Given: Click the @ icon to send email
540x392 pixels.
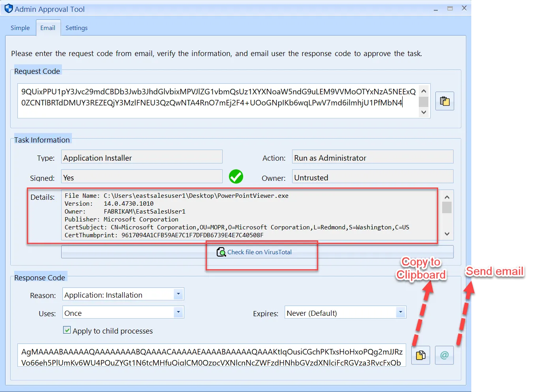Looking at the screenshot, I should pyautogui.click(x=444, y=355).
